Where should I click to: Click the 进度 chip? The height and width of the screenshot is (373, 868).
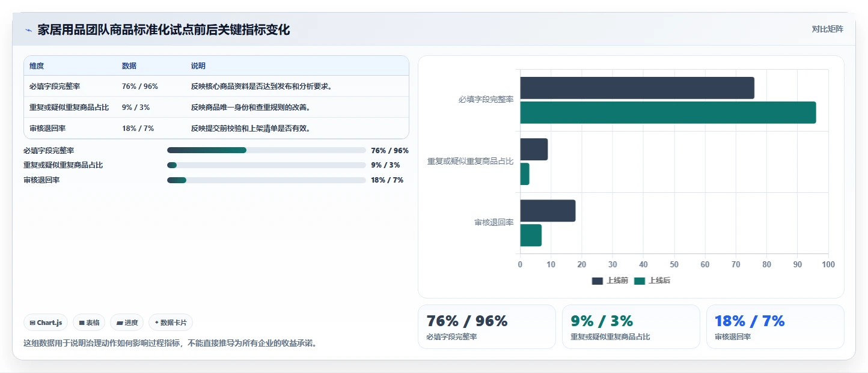click(127, 323)
